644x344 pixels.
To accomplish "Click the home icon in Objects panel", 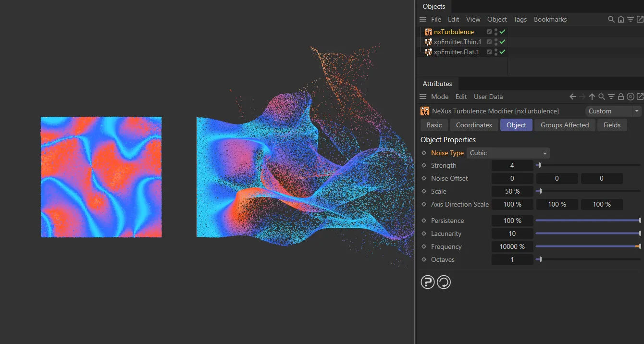I will (x=620, y=19).
